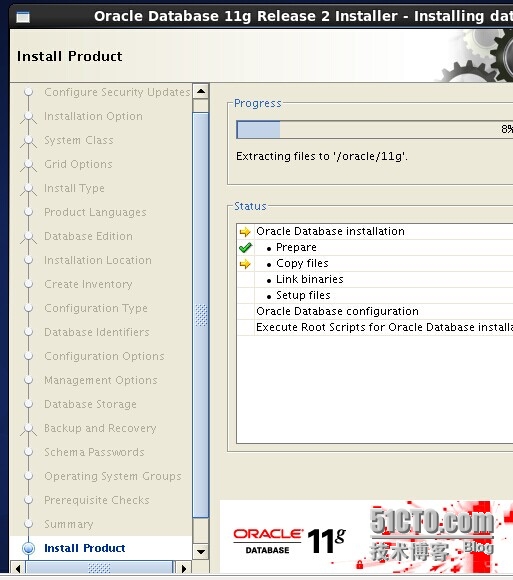Select Configuration Type step
The height and width of the screenshot is (580, 513).
pos(96,308)
